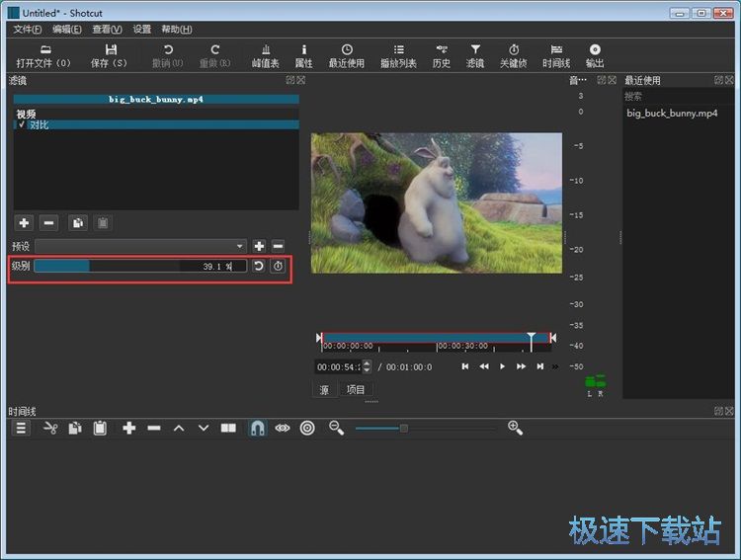Click the Undo toolbar icon
741x560 pixels.
168,55
